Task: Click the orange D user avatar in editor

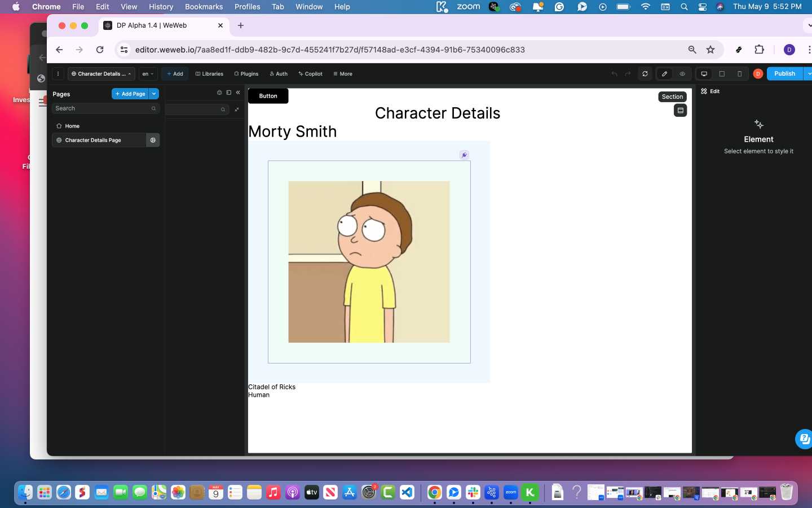Action: pyautogui.click(x=758, y=74)
